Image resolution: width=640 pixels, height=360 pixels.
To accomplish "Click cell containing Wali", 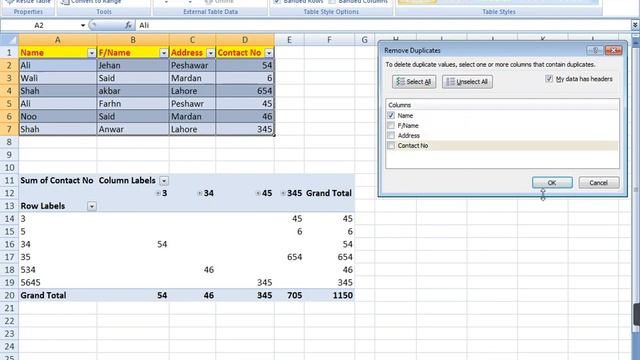I will click(58, 78).
